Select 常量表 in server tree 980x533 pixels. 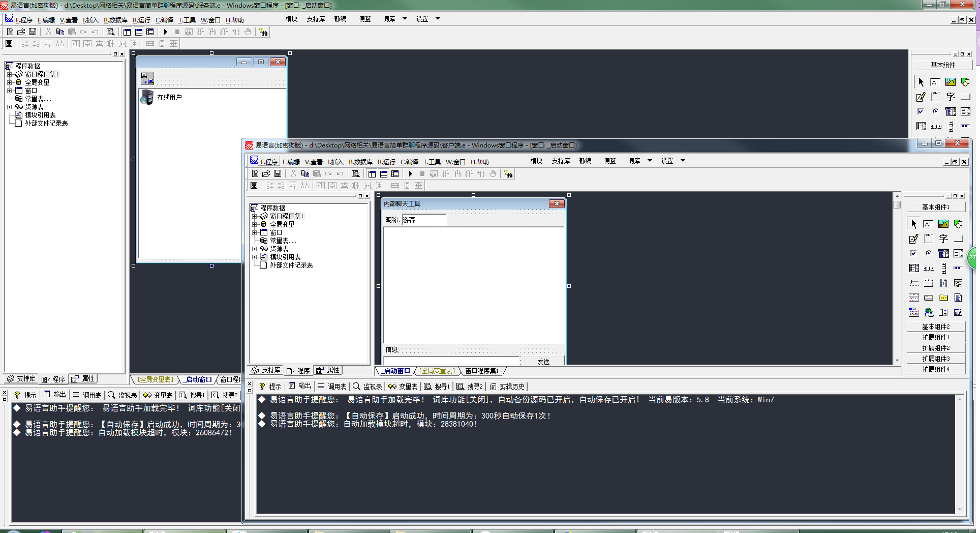pos(34,99)
